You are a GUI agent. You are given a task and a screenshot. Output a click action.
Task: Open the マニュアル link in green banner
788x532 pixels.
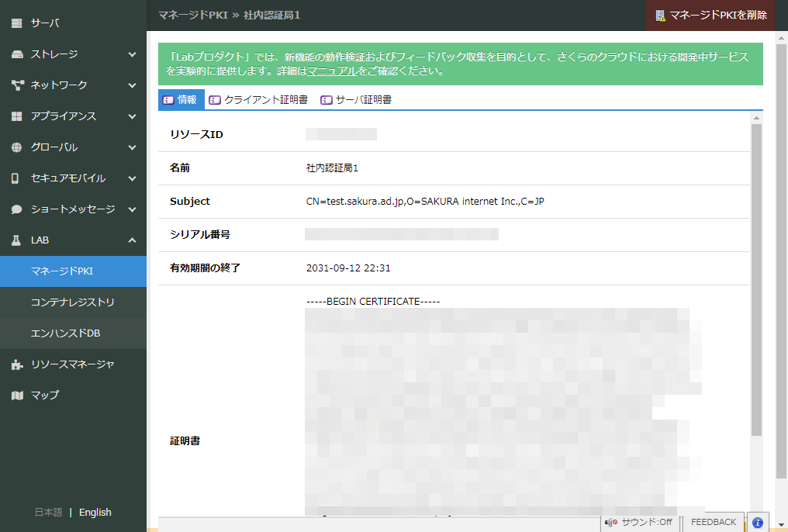(332, 71)
